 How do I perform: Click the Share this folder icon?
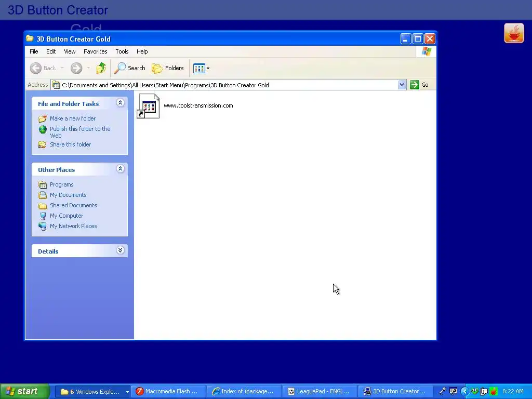click(x=43, y=145)
